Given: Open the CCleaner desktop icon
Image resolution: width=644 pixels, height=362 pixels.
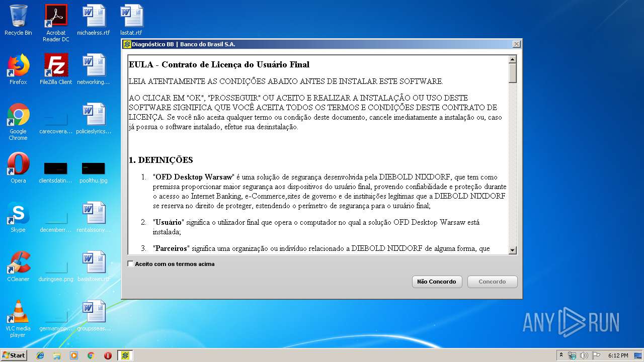Looking at the screenshot, I should [x=18, y=266].
